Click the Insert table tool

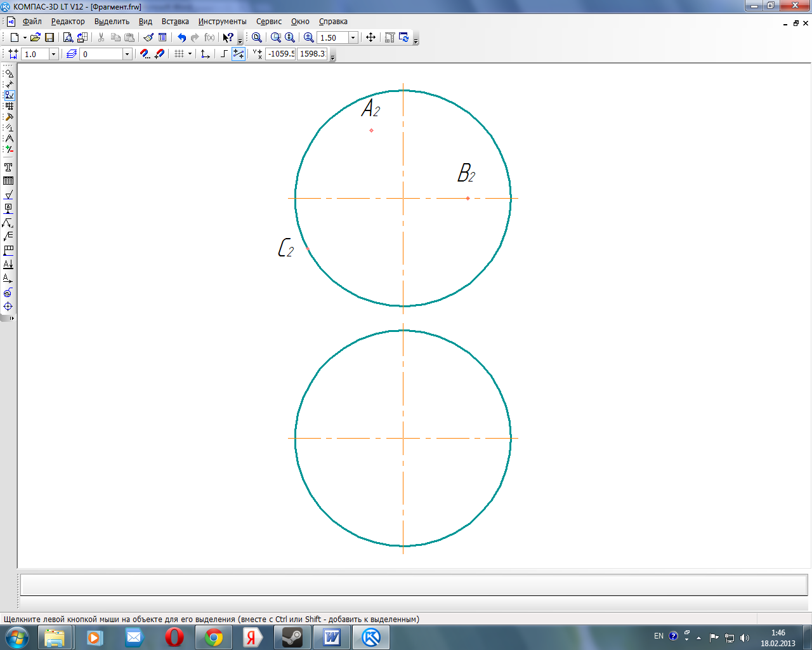(x=8, y=181)
